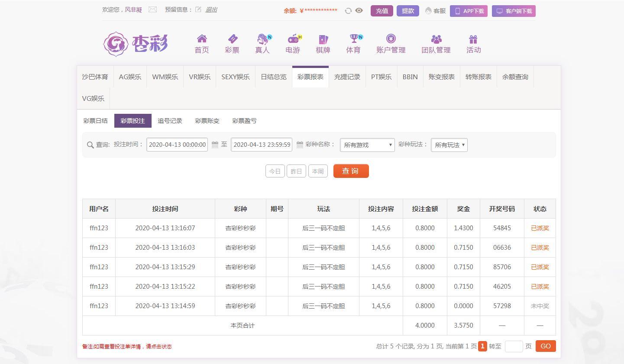Click the page number jump input field
The height and width of the screenshot is (364, 624).
(514, 346)
